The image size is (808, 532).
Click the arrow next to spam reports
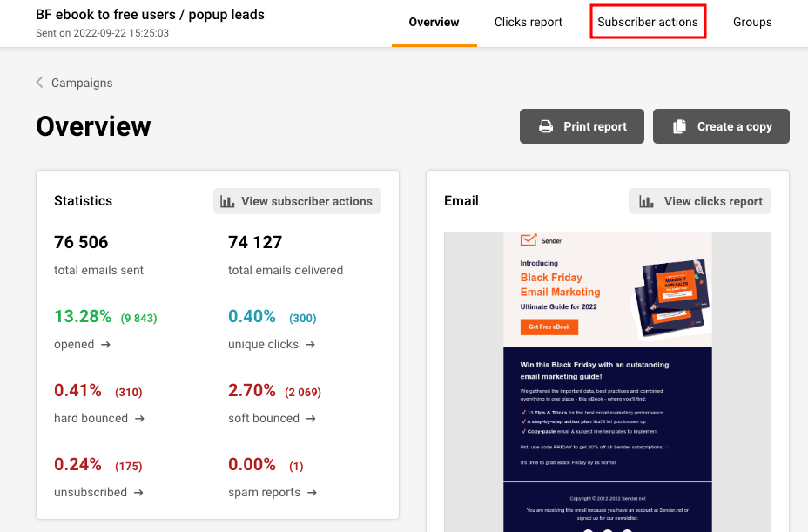(x=312, y=493)
